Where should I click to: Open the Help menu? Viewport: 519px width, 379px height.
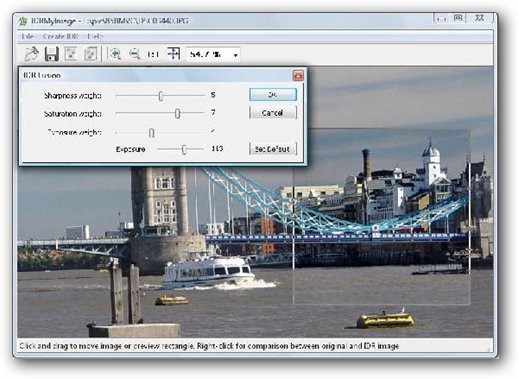(x=95, y=36)
